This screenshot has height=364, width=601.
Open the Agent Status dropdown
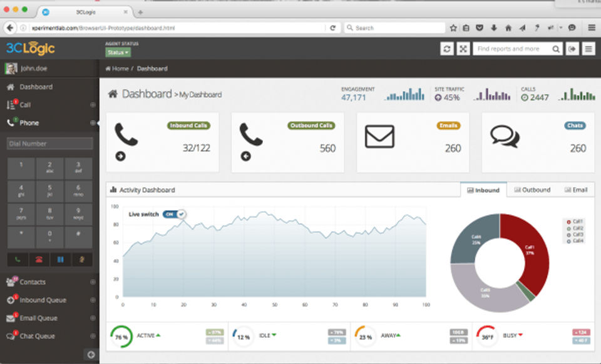118,53
